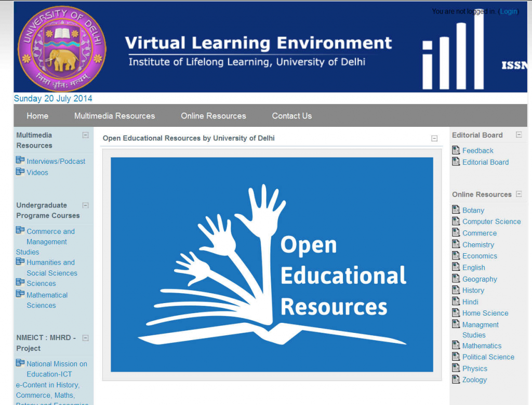Click the Open Educational Resources banner image
The height and width of the screenshot is (405, 532).
click(272, 266)
